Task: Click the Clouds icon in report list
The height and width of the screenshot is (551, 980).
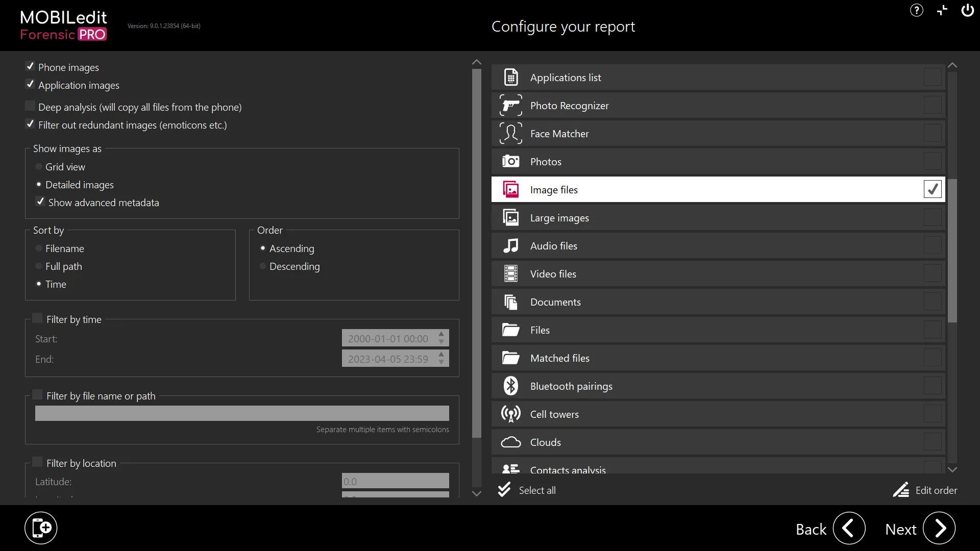Action: tap(510, 442)
